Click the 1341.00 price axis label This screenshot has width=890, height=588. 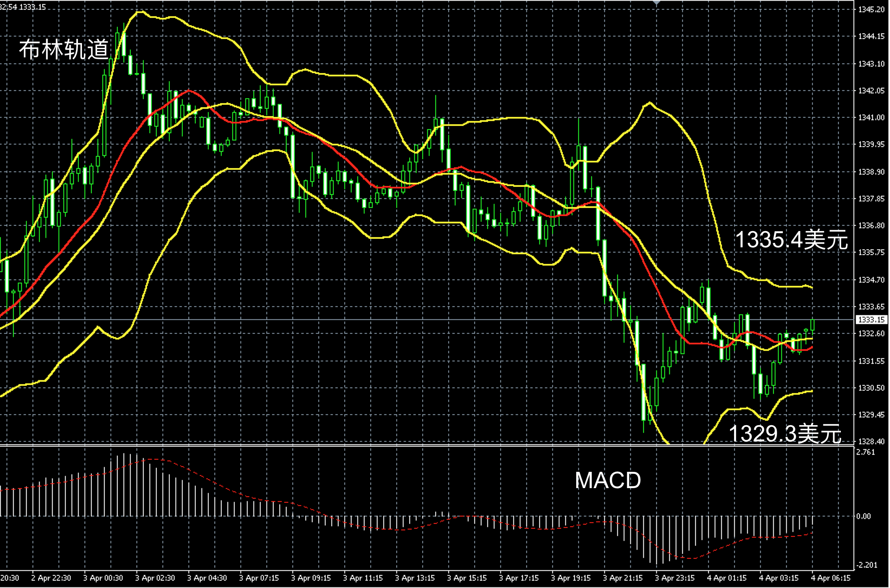click(871, 118)
